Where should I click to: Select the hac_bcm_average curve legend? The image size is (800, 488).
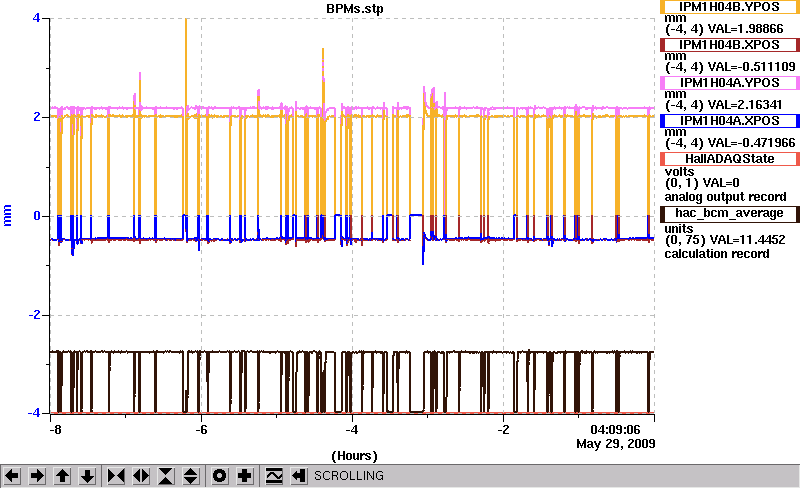point(730,213)
